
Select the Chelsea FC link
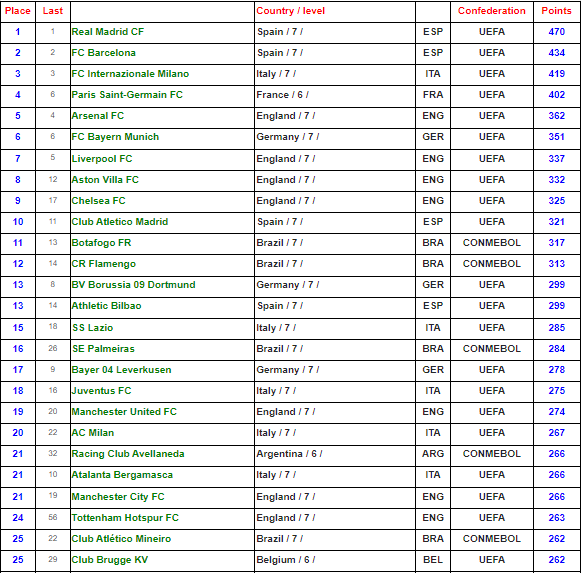coord(98,201)
